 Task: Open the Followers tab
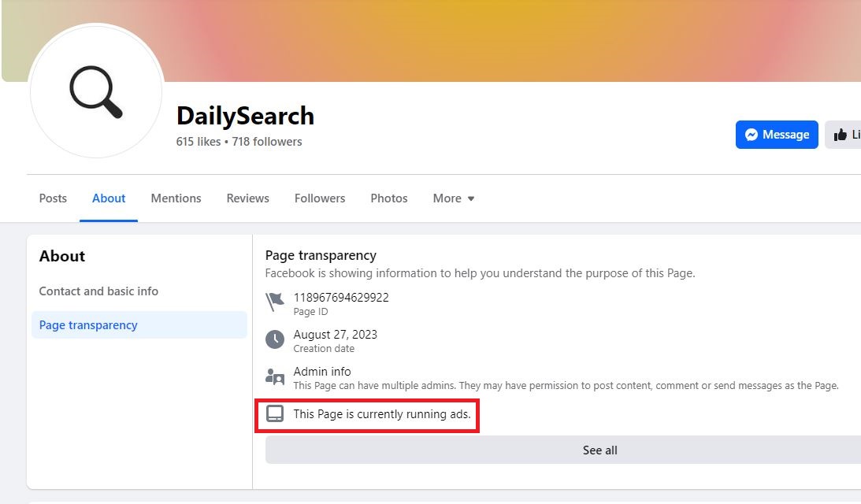(320, 198)
